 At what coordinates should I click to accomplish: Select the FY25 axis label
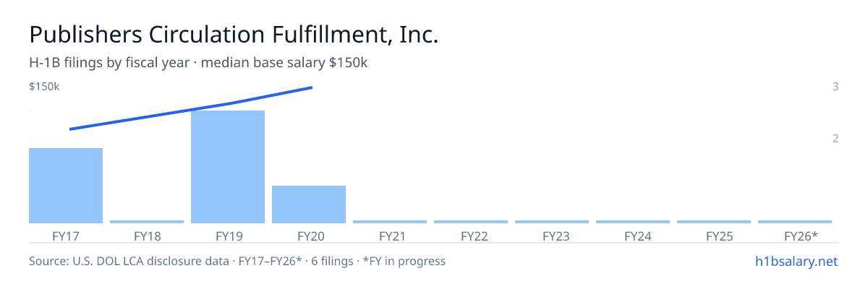pos(714,236)
